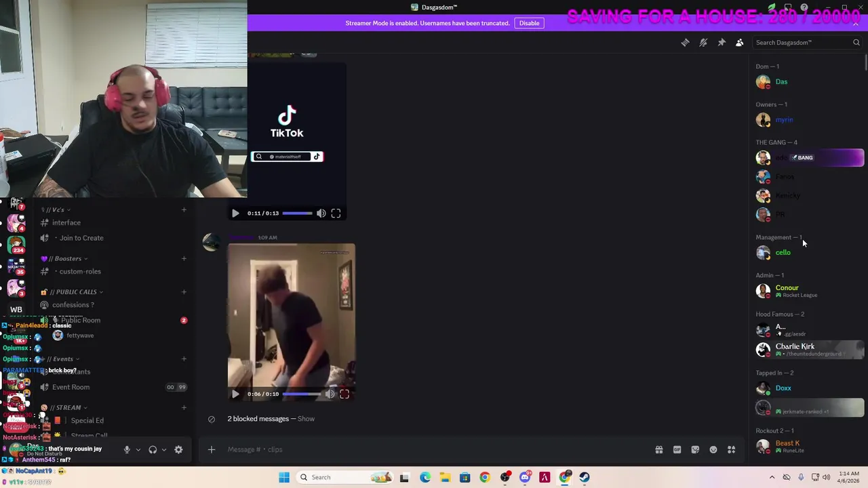This screenshot has width=868, height=488.
Task: Open Microsoft Edge from the taskbar
Action: point(425,477)
